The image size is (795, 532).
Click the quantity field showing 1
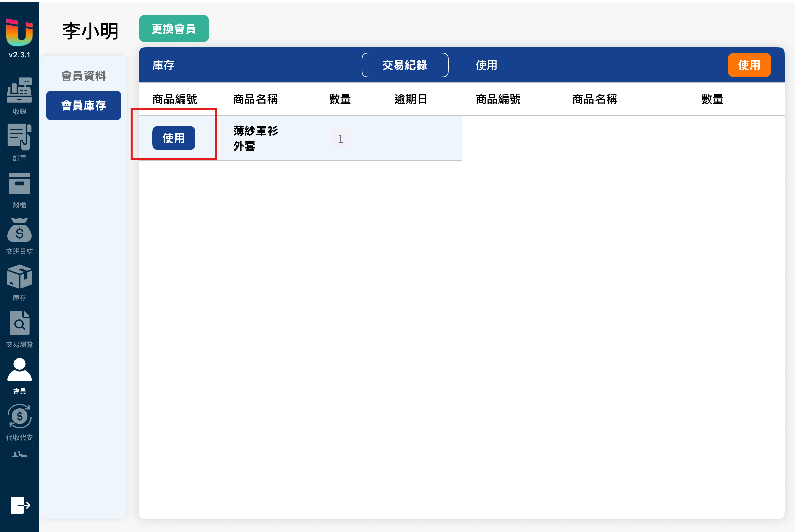coord(341,138)
